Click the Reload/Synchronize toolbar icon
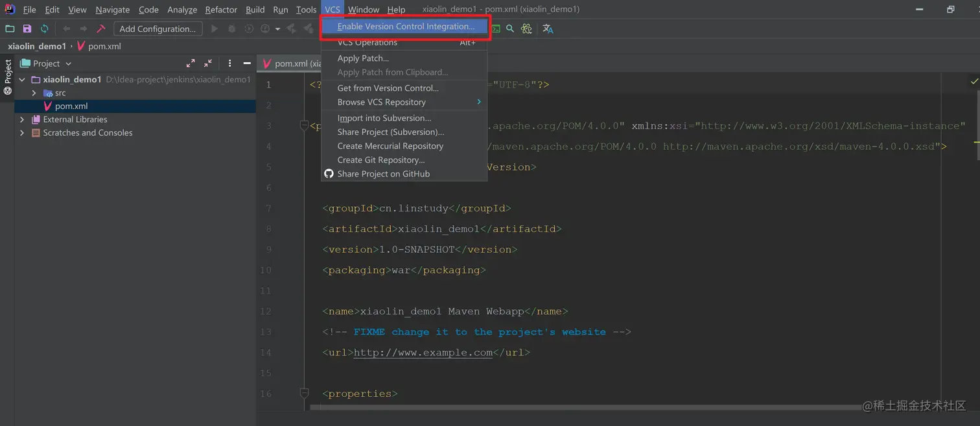This screenshot has width=980, height=426. tap(44, 29)
